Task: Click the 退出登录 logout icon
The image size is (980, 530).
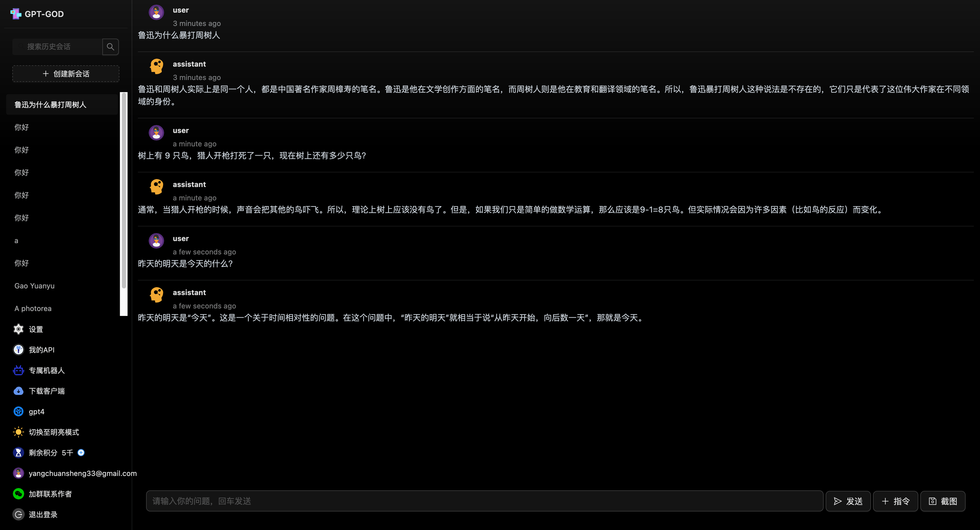Action: tap(18, 514)
